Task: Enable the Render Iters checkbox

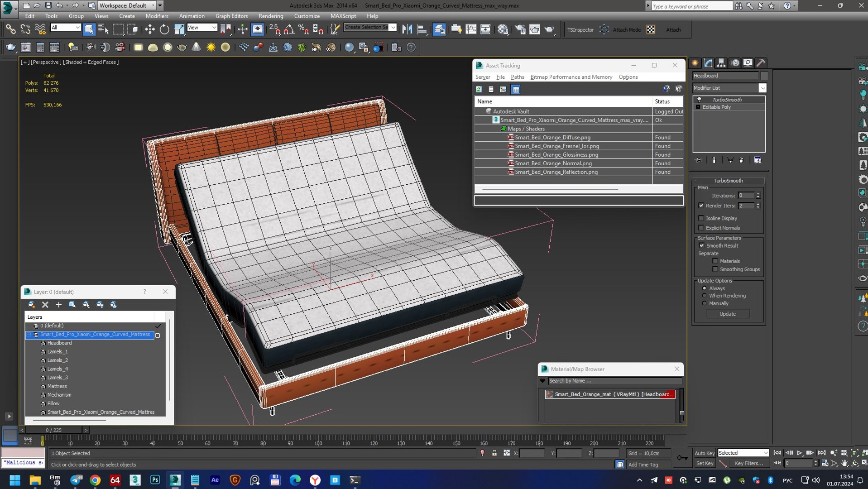Action: pos(701,206)
